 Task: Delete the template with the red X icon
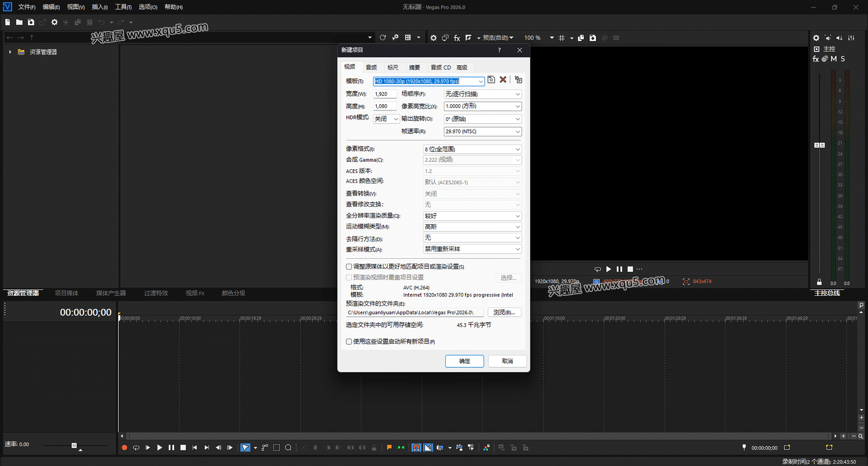pyautogui.click(x=503, y=80)
